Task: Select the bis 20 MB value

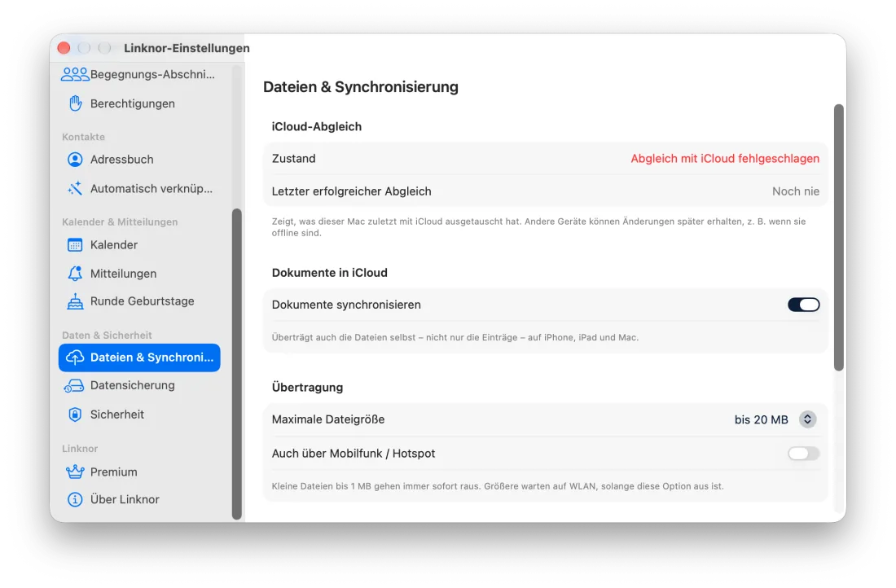Action: tap(761, 419)
